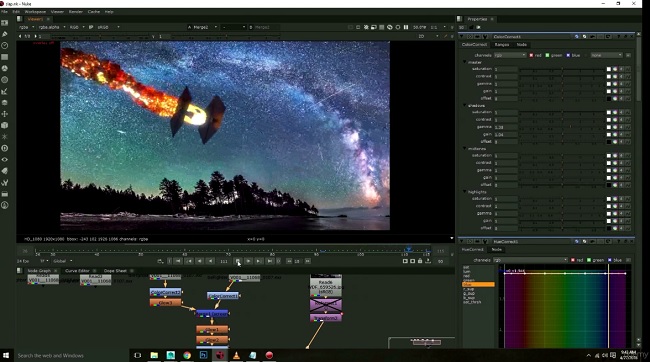Open Photoshop from the Windows taskbar
650x362 pixels.
pyautogui.click(x=203, y=355)
